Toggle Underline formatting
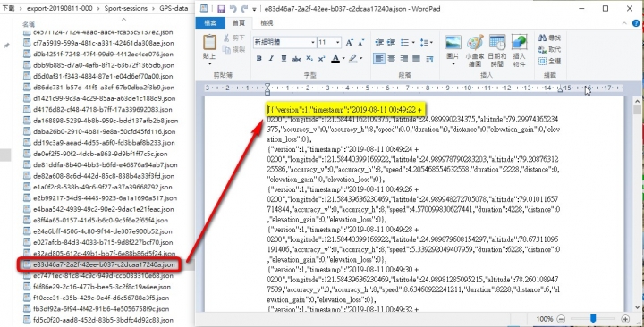644x327 pixels. (284, 59)
